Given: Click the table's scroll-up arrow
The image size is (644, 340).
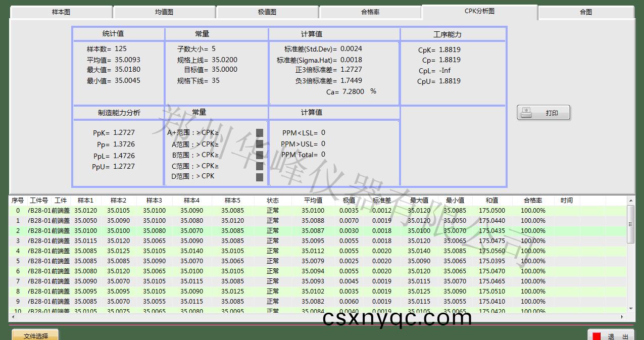Looking at the screenshot, I should (630, 201).
